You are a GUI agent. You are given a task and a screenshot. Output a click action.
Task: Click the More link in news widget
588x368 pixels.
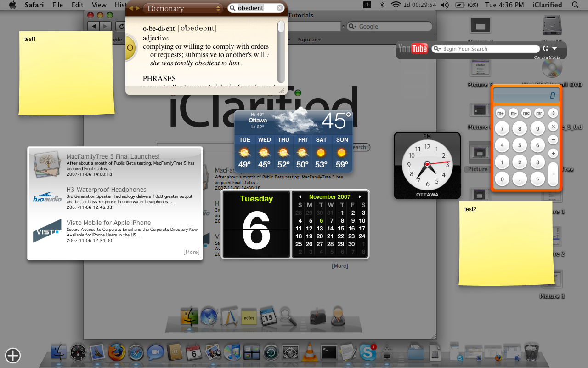point(191,252)
